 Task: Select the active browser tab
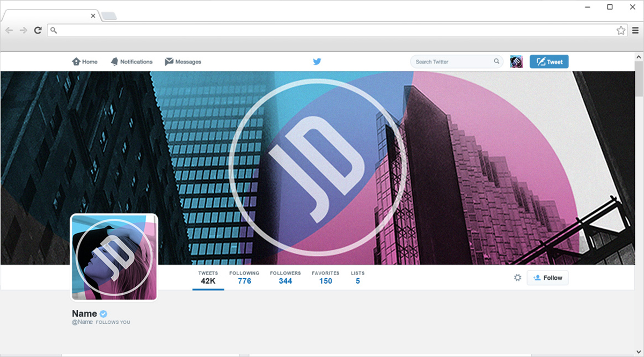pyautogui.click(x=51, y=16)
